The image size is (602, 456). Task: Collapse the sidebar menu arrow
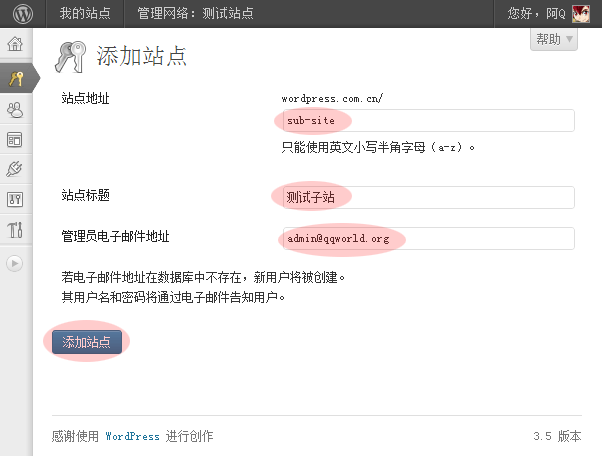click(x=15, y=263)
